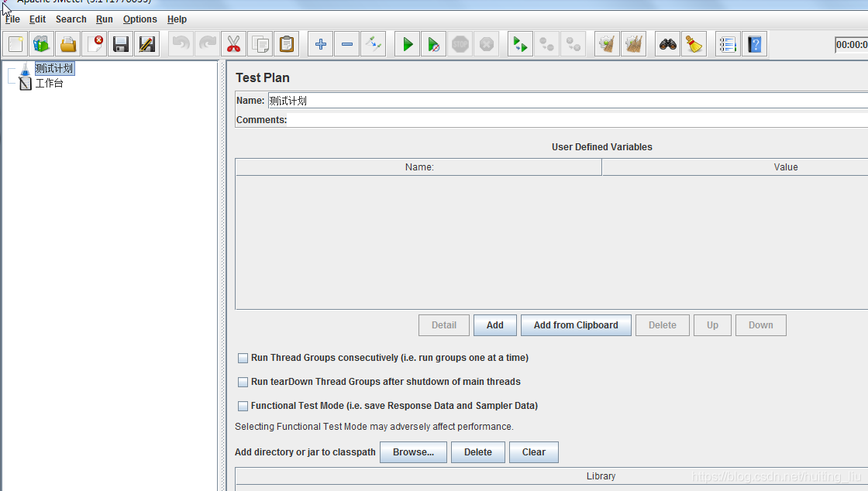Click the Name input field
Viewport: 868px width, 491px height.
[x=568, y=101]
